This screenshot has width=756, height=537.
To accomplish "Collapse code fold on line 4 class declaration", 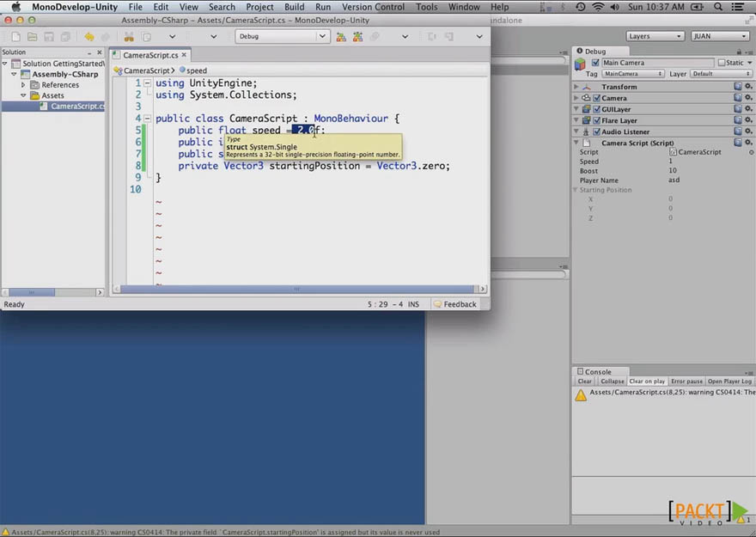I will point(148,118).
